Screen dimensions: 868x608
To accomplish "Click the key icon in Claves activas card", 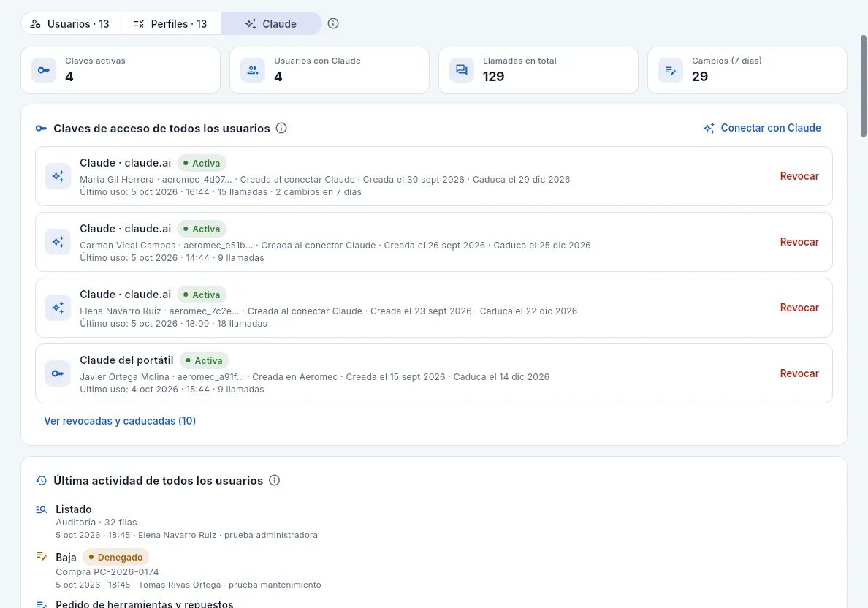I will pyautogui.click(x=44, y=70).
